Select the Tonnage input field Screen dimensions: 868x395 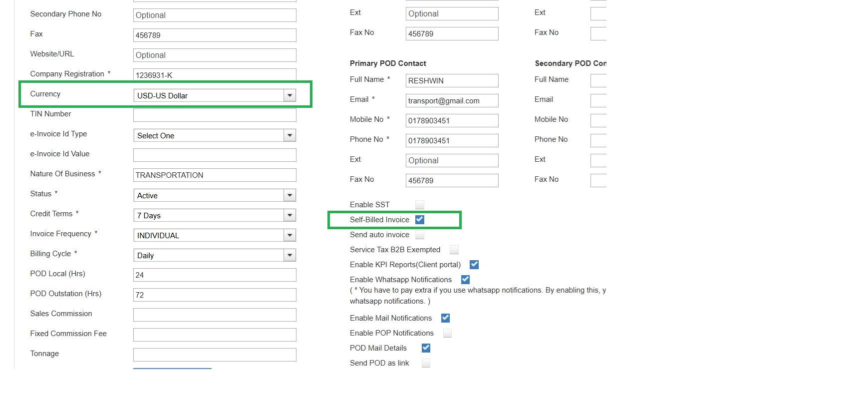coord(215,355)
